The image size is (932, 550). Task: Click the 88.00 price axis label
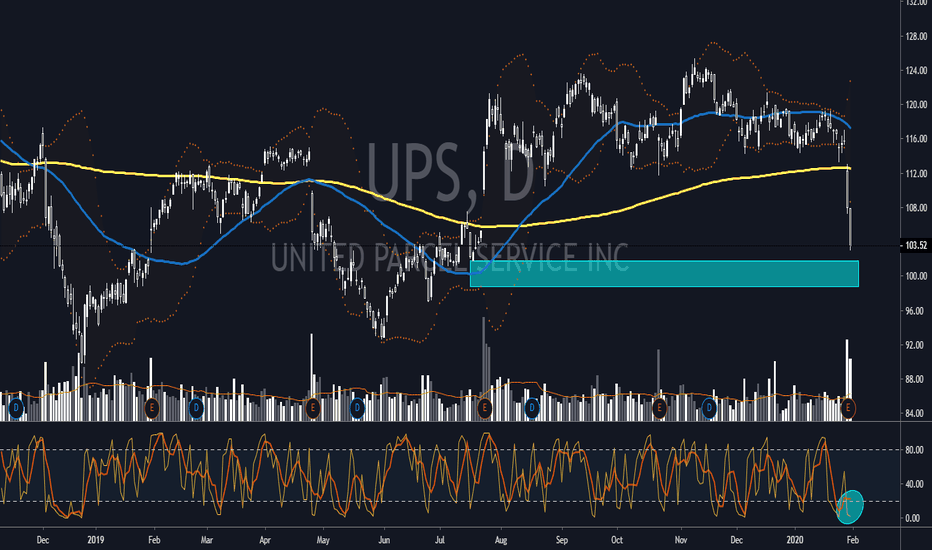916,379
